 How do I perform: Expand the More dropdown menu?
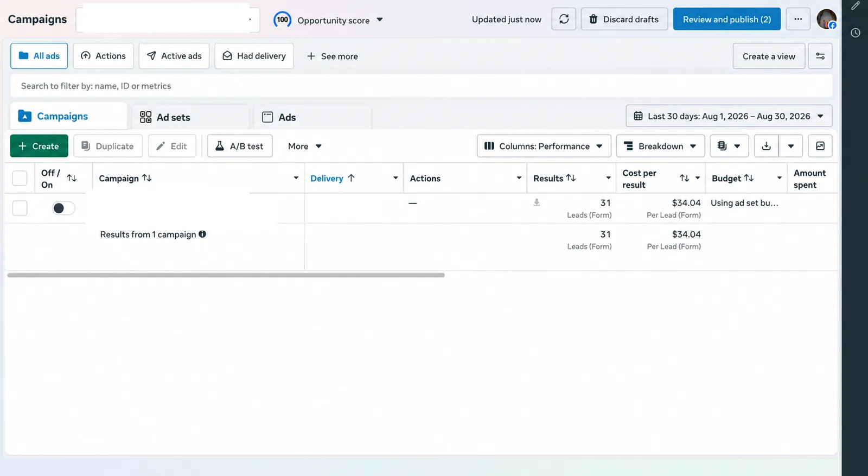click(x=305, y=146)
